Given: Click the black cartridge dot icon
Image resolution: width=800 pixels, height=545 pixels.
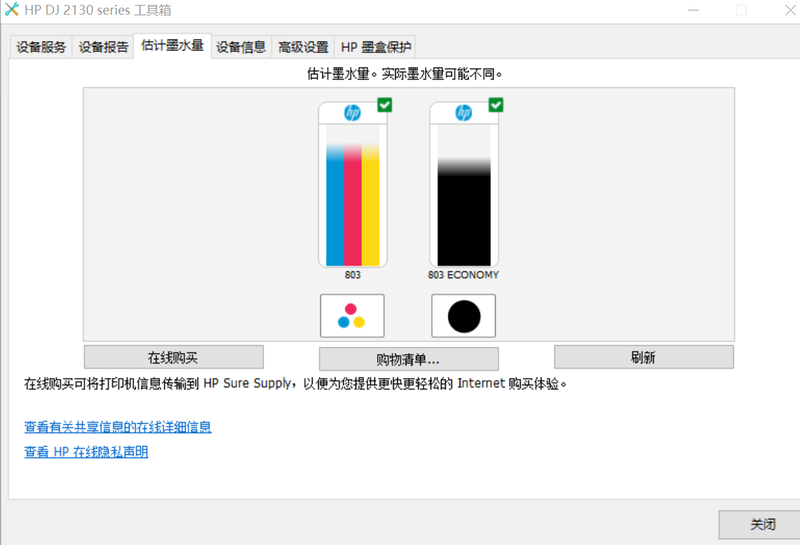Looking at the screenshot, I should click(463, 316).
